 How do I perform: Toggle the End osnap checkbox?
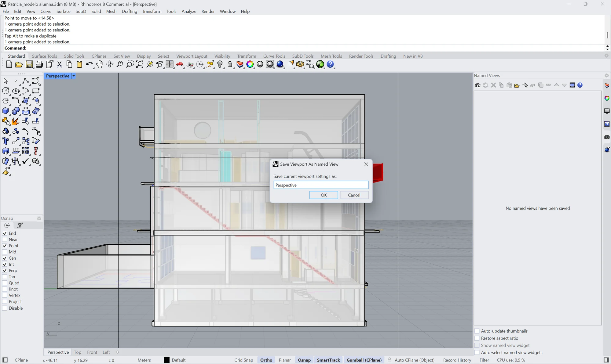[x=5, y=233]
